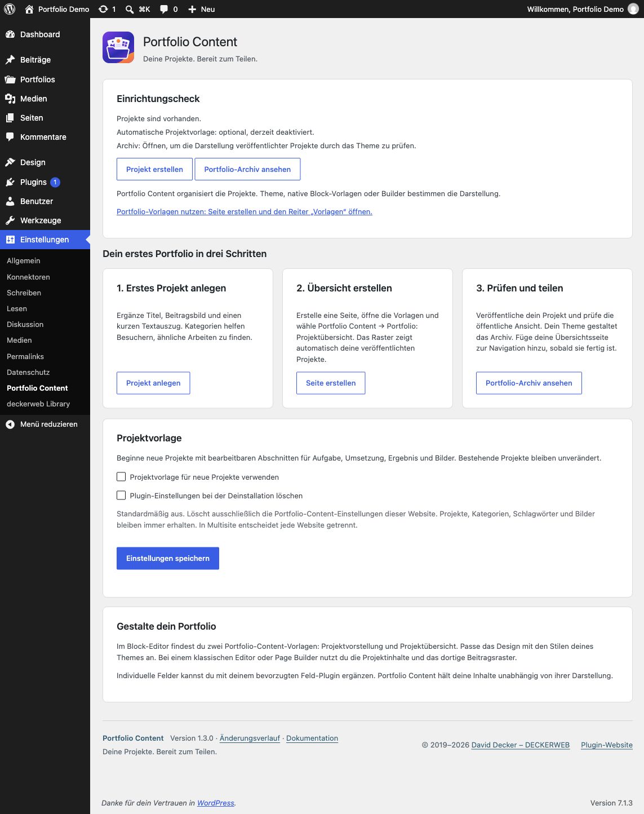The height and width of the screenshot is (814, 644).
Task: Enable Projektvorlage für neue Projekte verwenden checkbox
Action: pyautogui.click(x=121, y=477)
